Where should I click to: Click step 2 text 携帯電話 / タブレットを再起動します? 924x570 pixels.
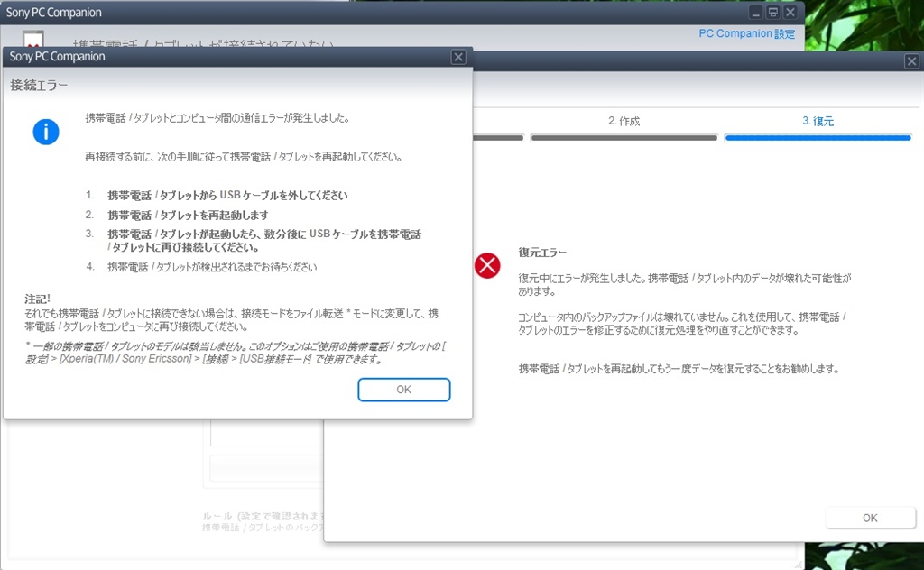point(188,215)
